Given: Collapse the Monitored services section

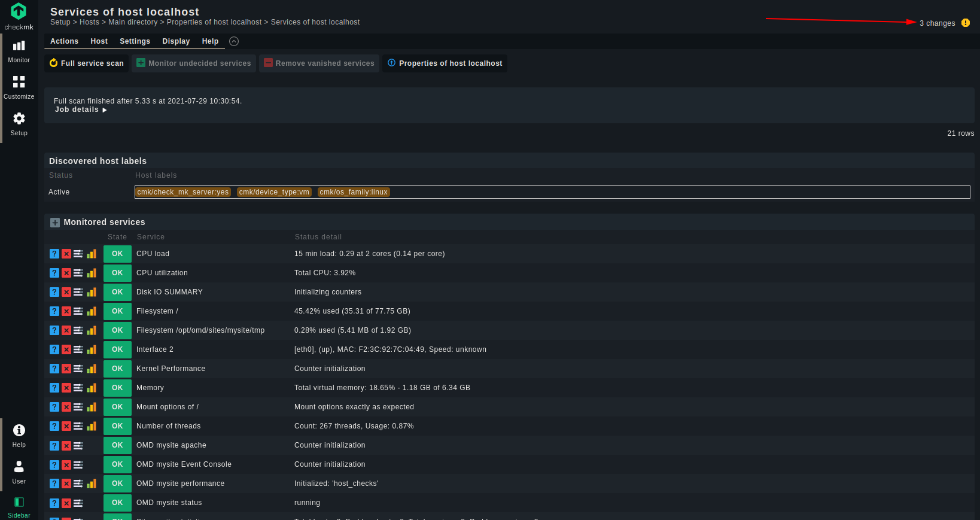Looking at the screenshot, I should tap(55, 223).
